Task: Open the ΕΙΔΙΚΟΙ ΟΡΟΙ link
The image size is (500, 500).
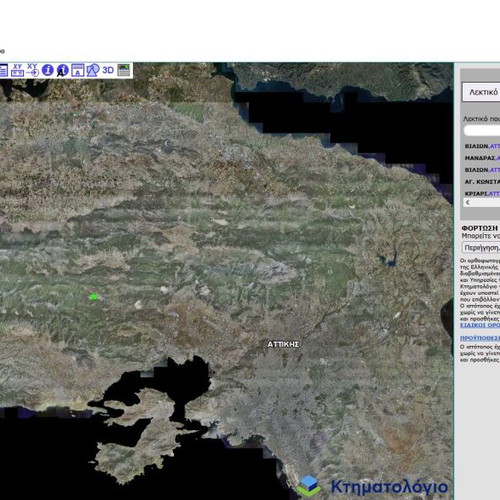Action: pyautogui.click(x=480, y=325)
